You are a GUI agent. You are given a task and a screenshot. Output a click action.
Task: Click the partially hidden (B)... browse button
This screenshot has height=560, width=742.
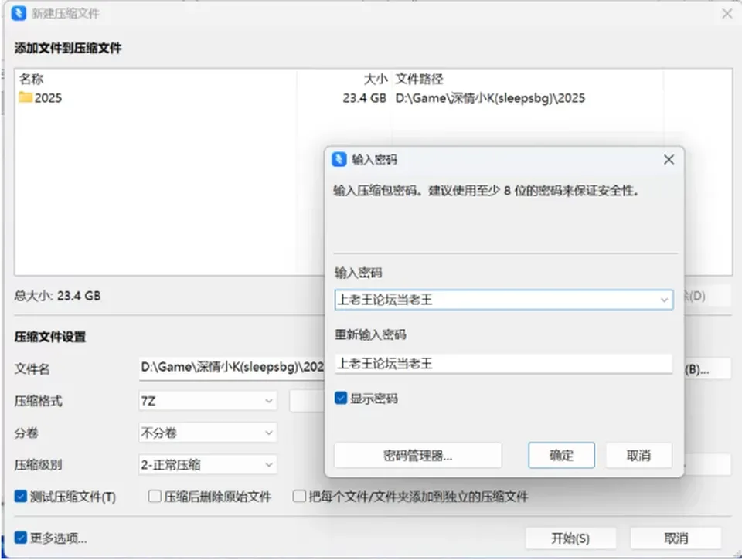point(708,369)
